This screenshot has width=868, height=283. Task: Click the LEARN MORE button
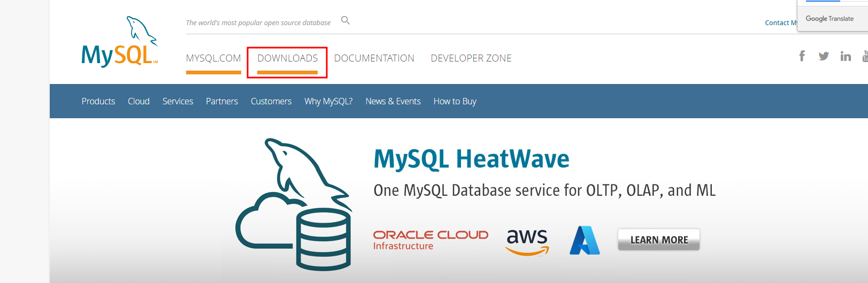(659, 240)
